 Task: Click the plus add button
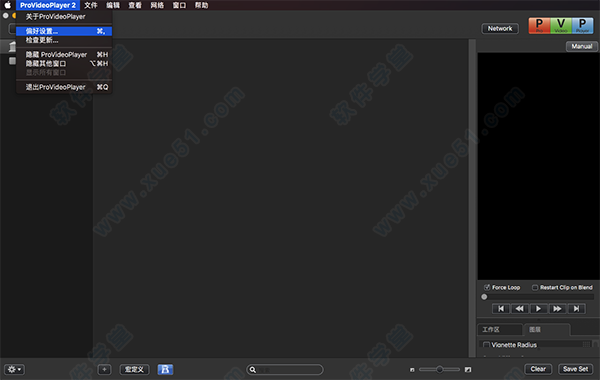tap(104, 369)
